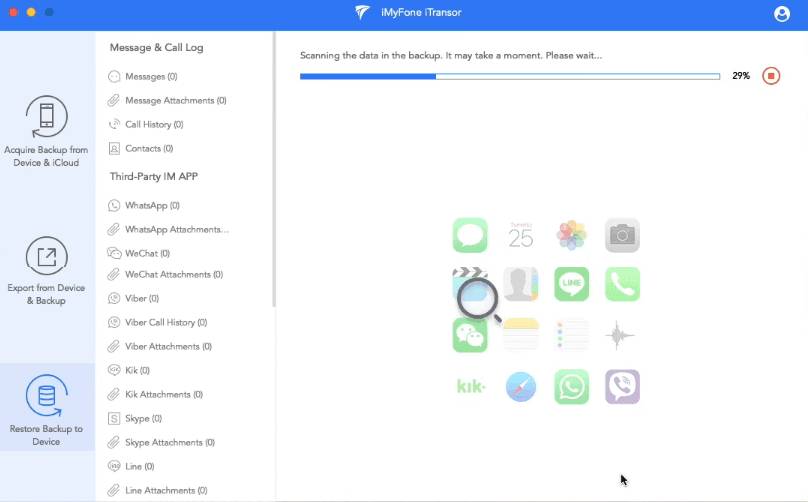
Task: Open WhatsApp Attachments category
Action: pos(168,229)
